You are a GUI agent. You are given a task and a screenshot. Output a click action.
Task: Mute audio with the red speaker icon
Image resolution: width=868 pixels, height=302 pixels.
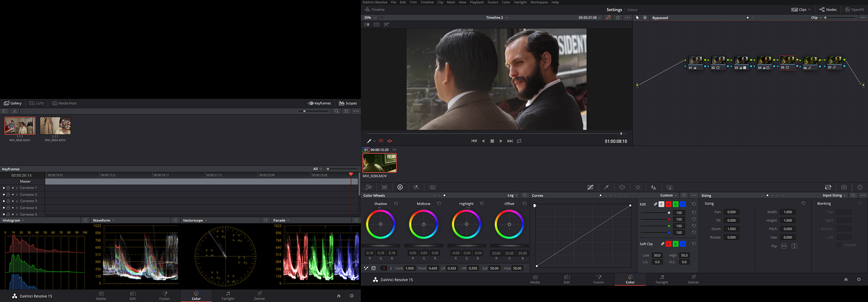pyautogui.click(x=390, y=141)
